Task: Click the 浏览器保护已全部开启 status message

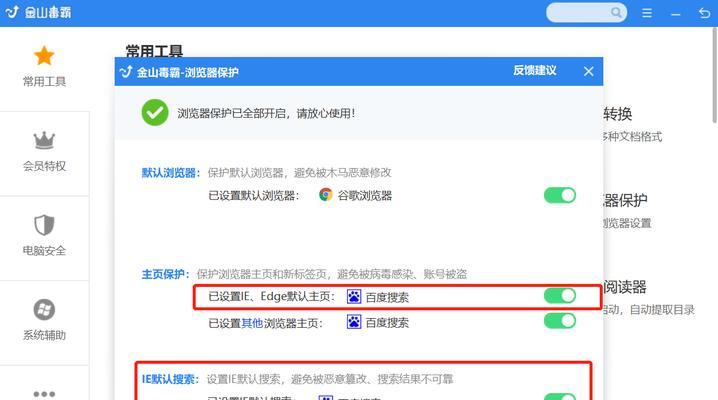Action: pyautogui.click(x=266, y=113)
